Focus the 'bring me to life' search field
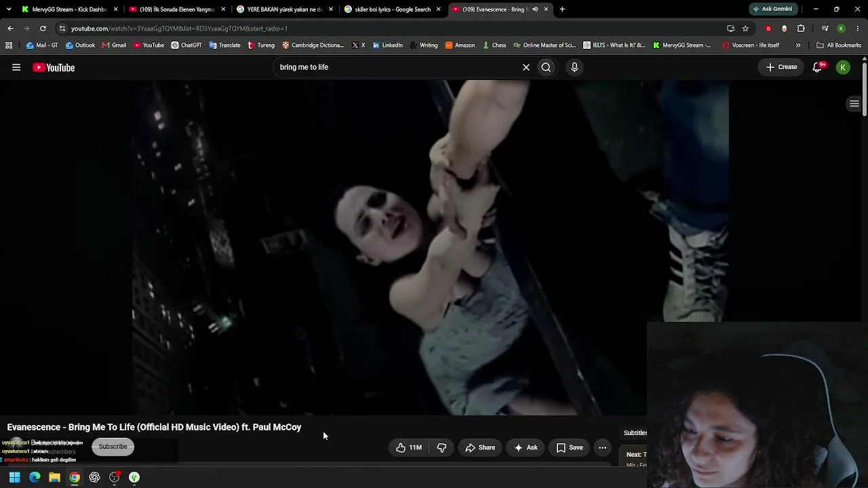Screen dimensions: 868x488 397,67
